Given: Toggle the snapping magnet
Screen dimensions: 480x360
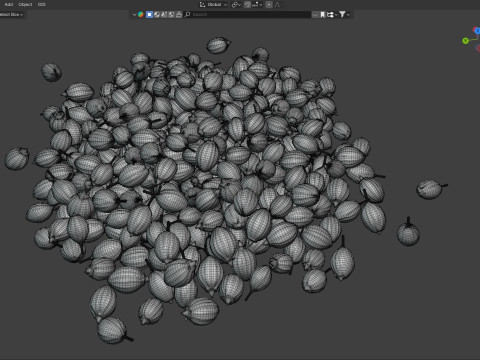Looking at the screenshot, I should tap(247, 4).
